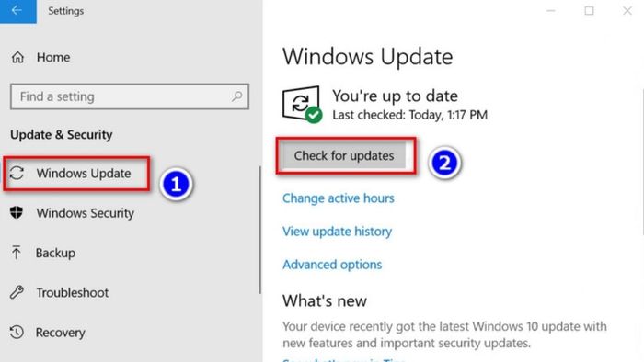The image size is (644, 362).
Task: Click 'You're up to date' text
Action: point(395,96)
